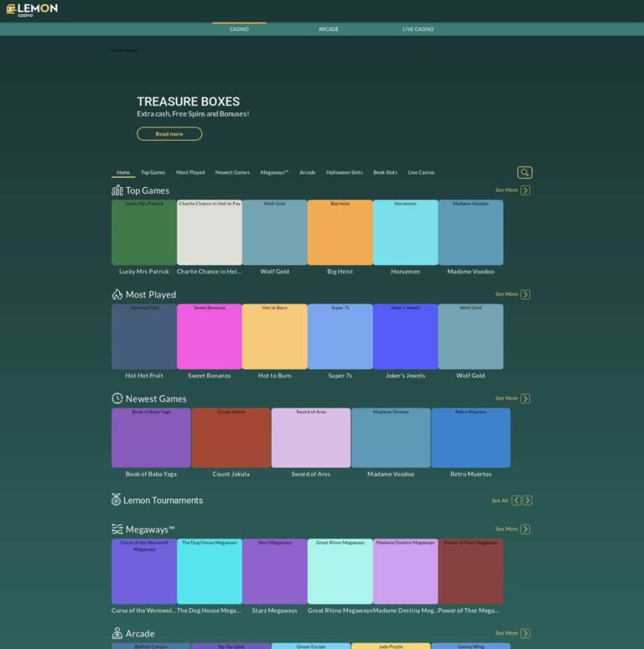Screen dimensions: 644x649
Task: Open the Super 7s game tile
Action: pos(340,336)
